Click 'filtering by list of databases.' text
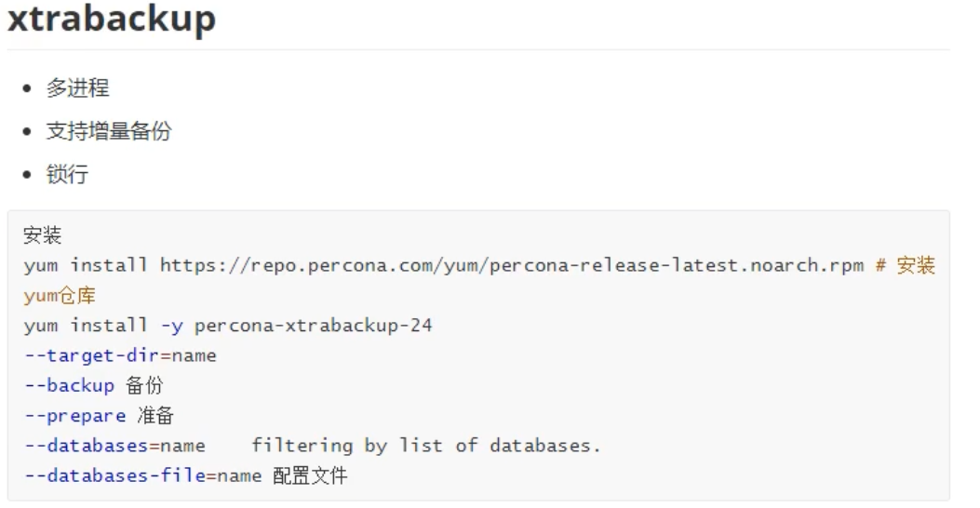The height and width of the screenshot is (508, 980). click(426, 446)
